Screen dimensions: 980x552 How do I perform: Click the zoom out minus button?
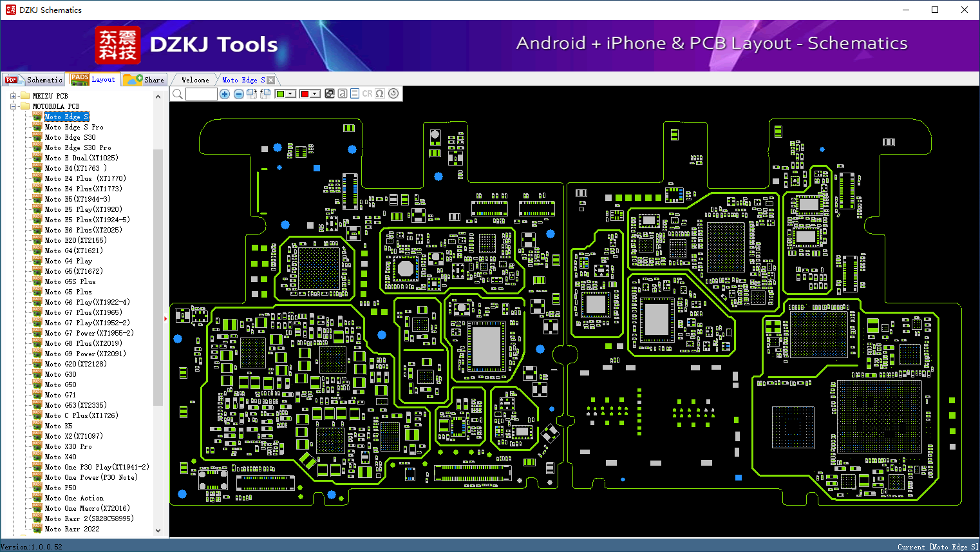[239, 94]
